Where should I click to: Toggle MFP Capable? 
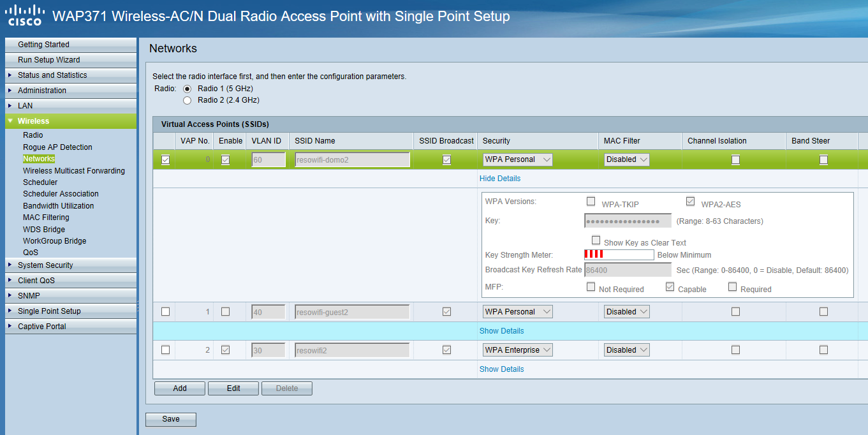tap(670, 287)
